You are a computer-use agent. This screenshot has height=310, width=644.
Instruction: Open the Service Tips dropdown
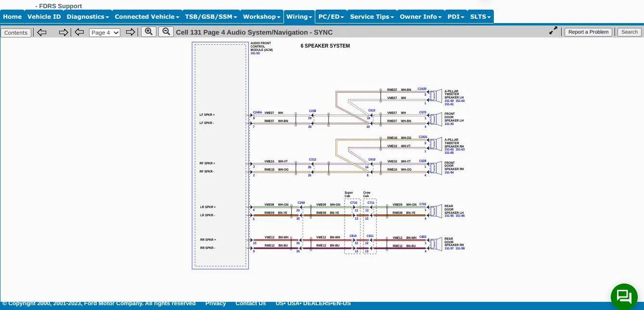coord(372,17)
